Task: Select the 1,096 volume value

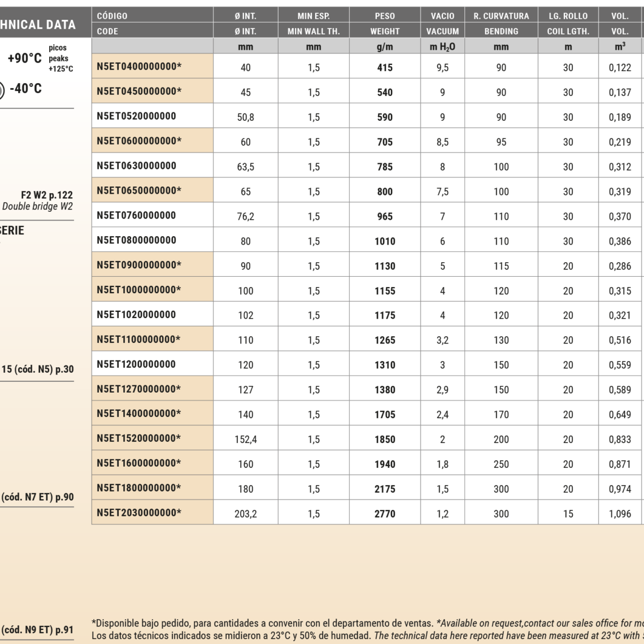Action: [x=620, y=514]
